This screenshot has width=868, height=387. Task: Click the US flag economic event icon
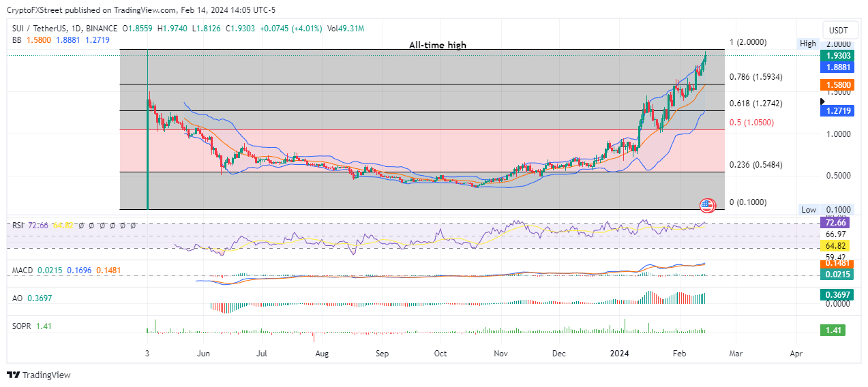click(707, 205)
